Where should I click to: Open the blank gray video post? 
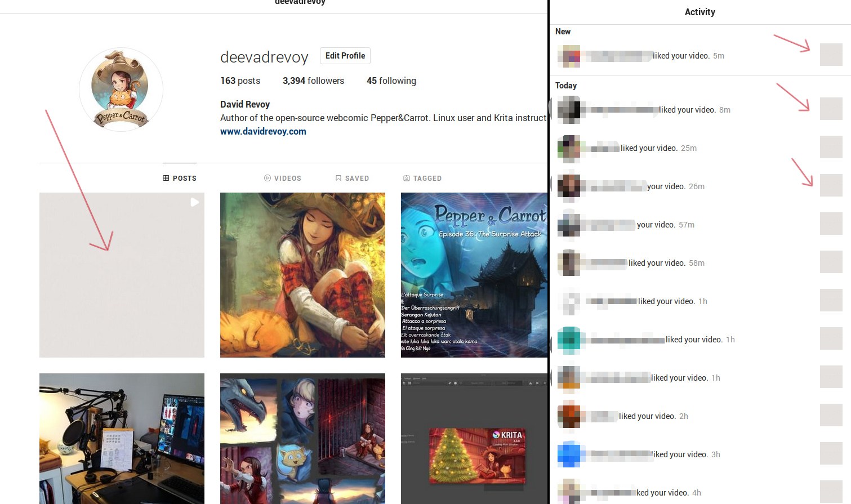(122, 275)
